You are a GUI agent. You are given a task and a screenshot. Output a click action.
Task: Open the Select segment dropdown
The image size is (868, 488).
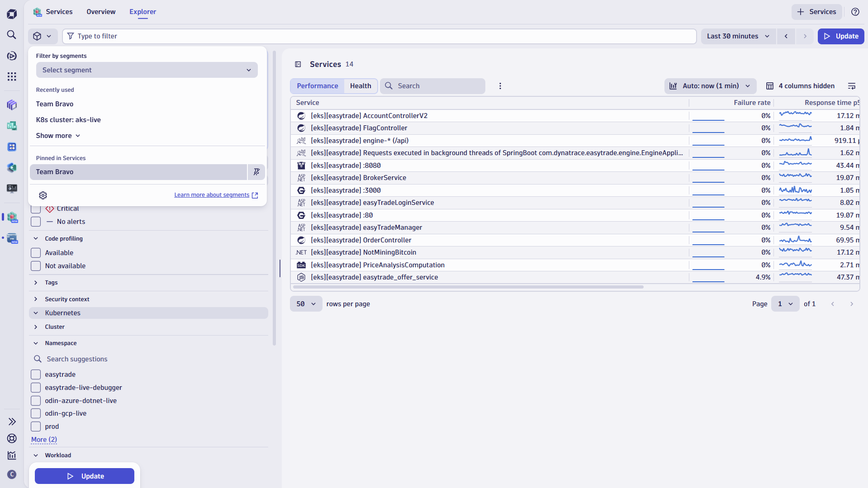tap(147, 70)
